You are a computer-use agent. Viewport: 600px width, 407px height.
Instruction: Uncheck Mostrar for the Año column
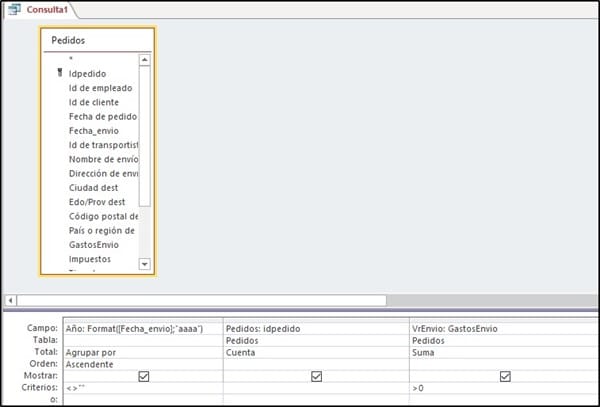[144, 377]
